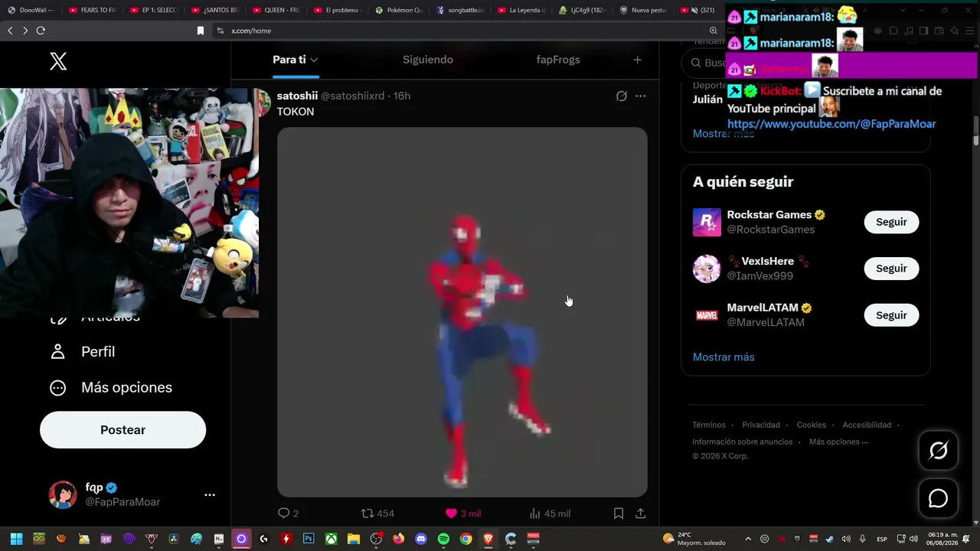Follow VexIsHere
This screenshot has height=551, width=980.
(891, 269)
